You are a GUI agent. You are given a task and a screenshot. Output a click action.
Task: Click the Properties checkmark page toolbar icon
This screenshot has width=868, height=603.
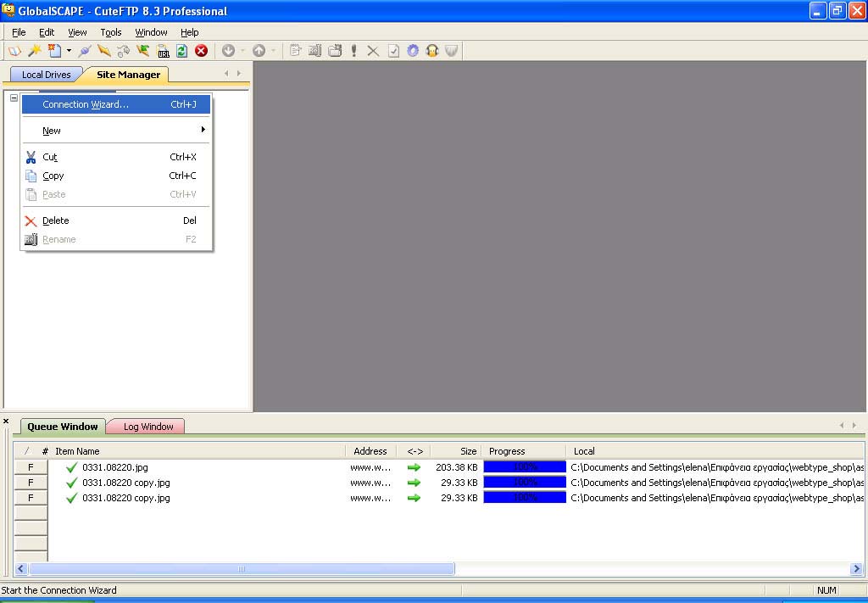click(393, 51)
